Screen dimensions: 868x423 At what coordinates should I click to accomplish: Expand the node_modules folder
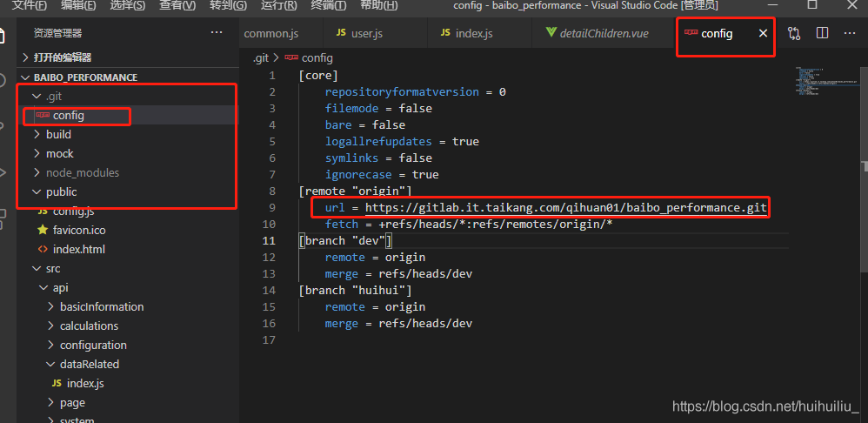[129, 172]
